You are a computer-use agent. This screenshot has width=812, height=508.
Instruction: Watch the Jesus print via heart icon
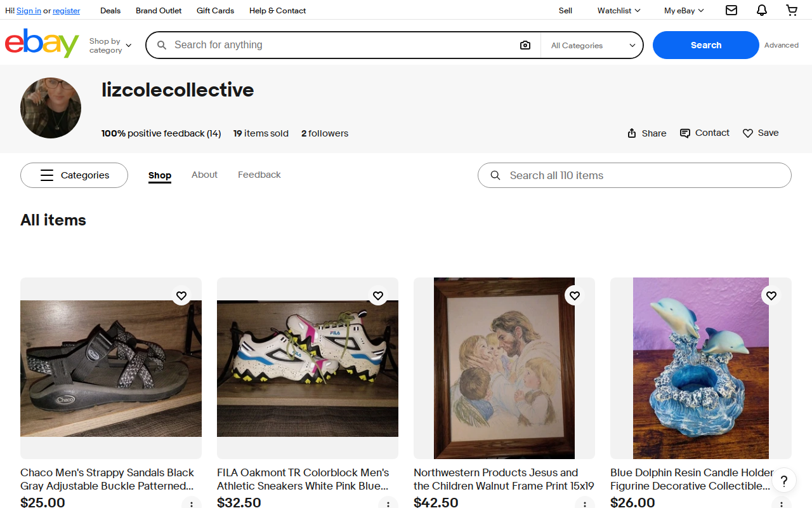pos(575,295)
